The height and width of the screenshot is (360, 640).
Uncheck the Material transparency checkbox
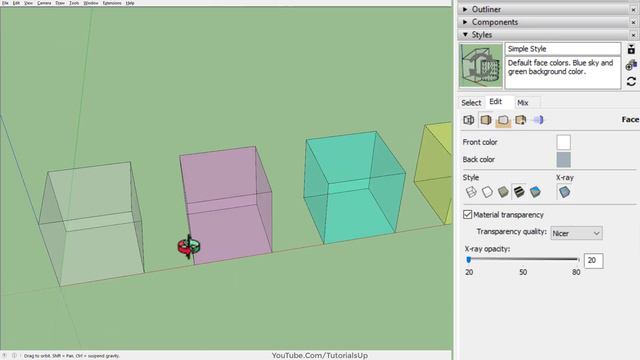[x=468, y=215]
